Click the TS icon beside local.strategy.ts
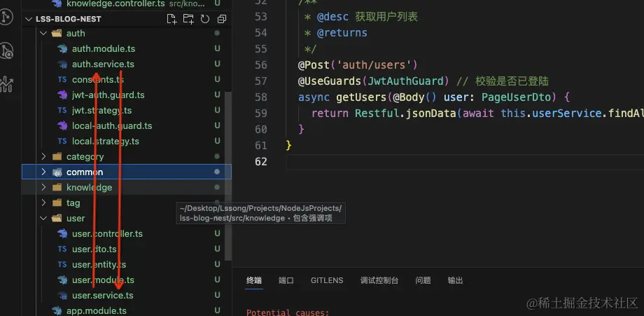 click(x=62, y=142)
